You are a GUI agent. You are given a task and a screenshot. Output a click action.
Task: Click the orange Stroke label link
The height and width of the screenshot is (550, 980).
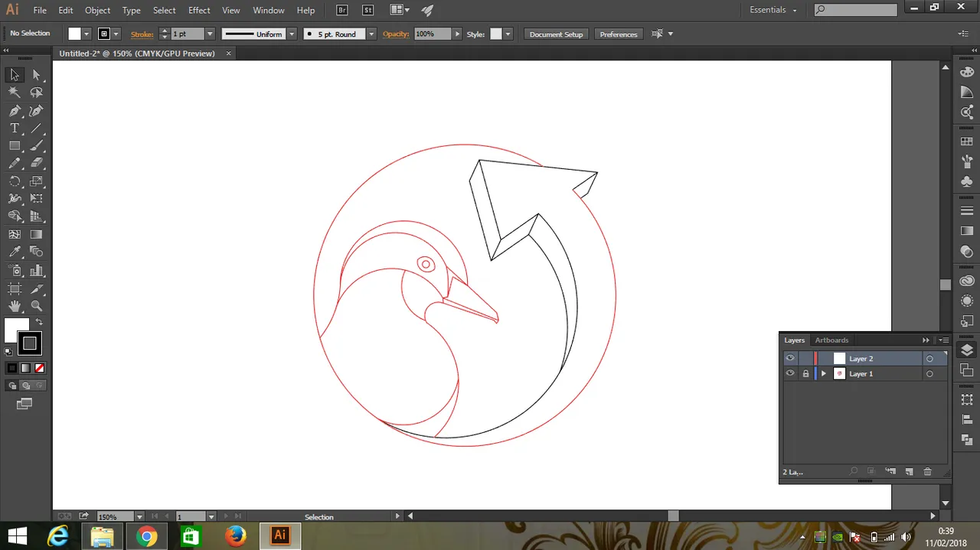pyautogui.click(x=142, y=34)
